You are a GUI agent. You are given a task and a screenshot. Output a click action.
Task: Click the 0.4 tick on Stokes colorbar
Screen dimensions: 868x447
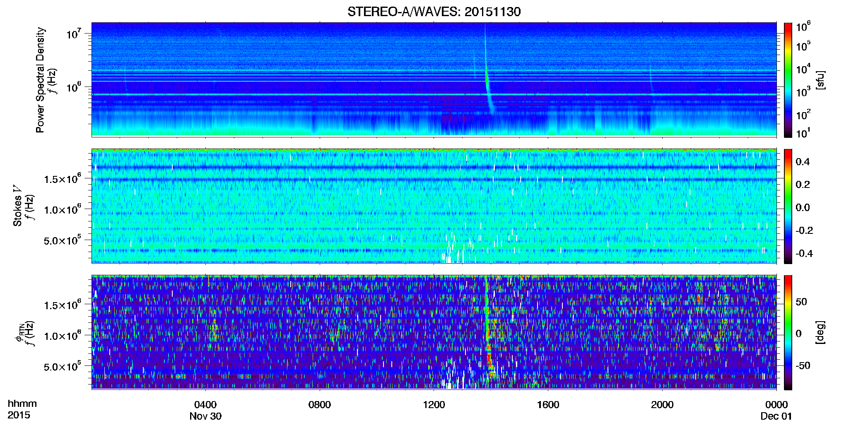tap(803, 162)
